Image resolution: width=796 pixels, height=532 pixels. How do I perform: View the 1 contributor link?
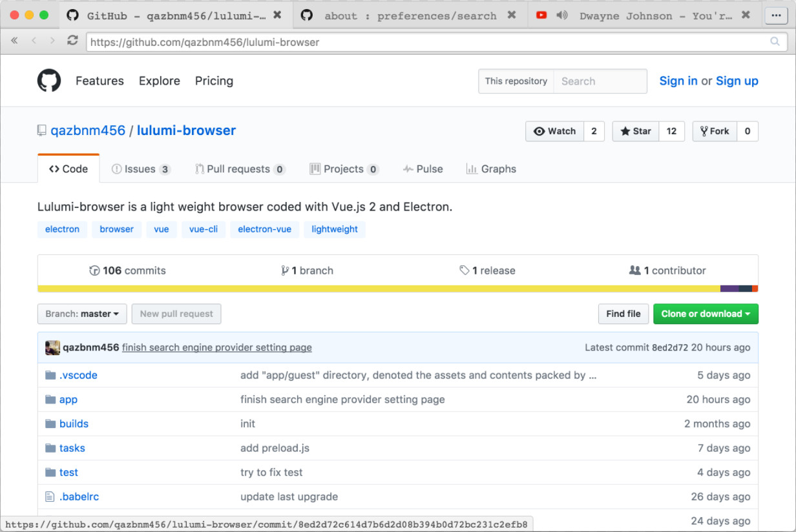pos(667,271)
